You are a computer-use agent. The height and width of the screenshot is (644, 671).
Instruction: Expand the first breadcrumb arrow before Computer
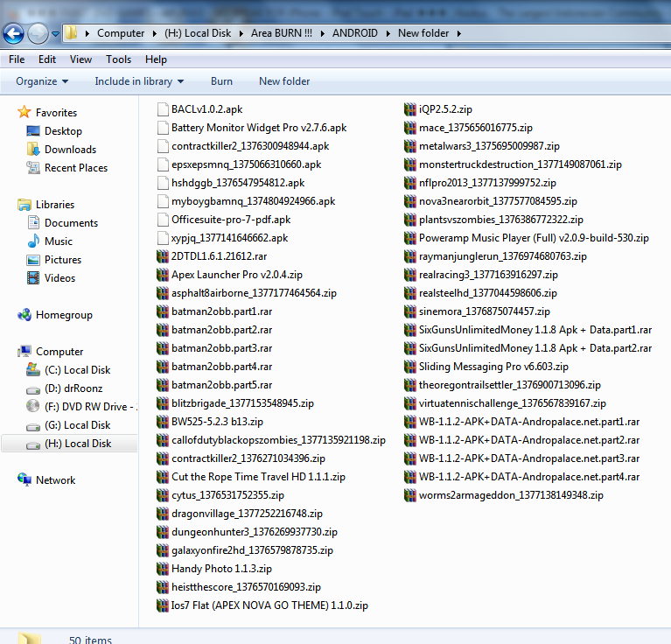tap(87, 33)
